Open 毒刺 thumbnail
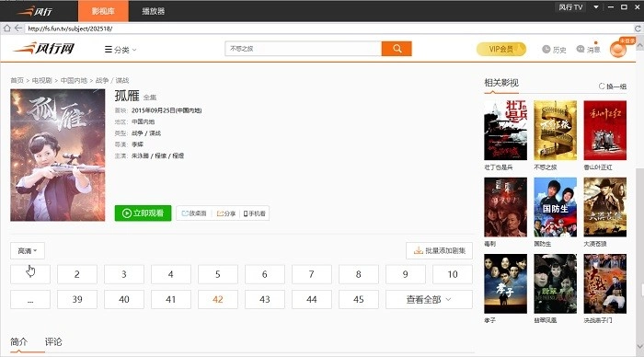 [506, 207]
